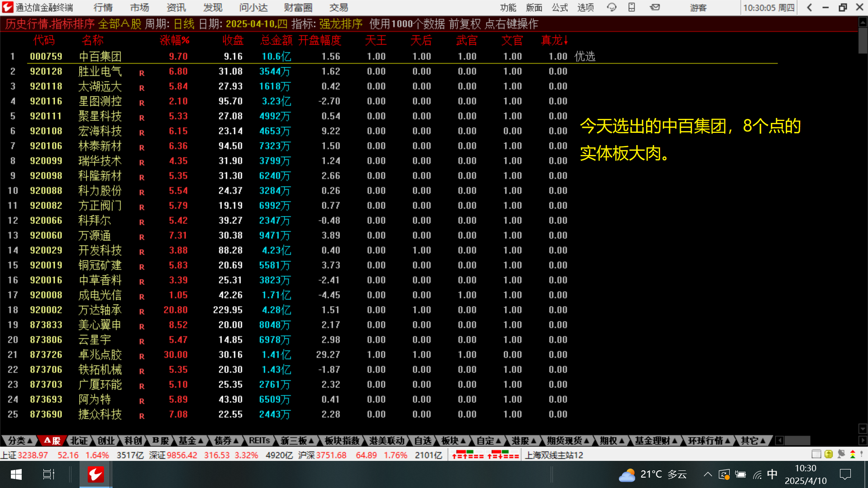Click the back arrow in title bar

tap(810, 7)
